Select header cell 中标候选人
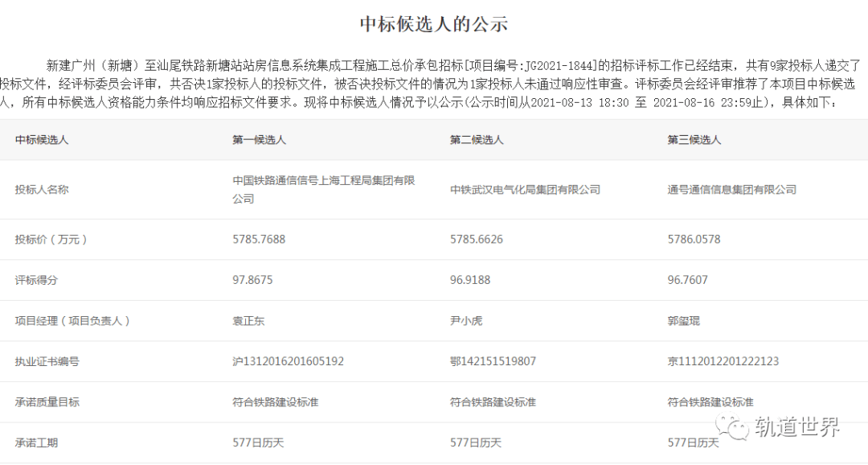Viewport: 868px width, 465px height. pos(42,140)
